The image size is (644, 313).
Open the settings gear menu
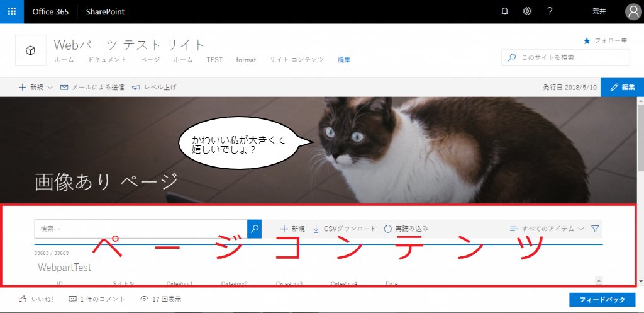click(x=527, y=11)
